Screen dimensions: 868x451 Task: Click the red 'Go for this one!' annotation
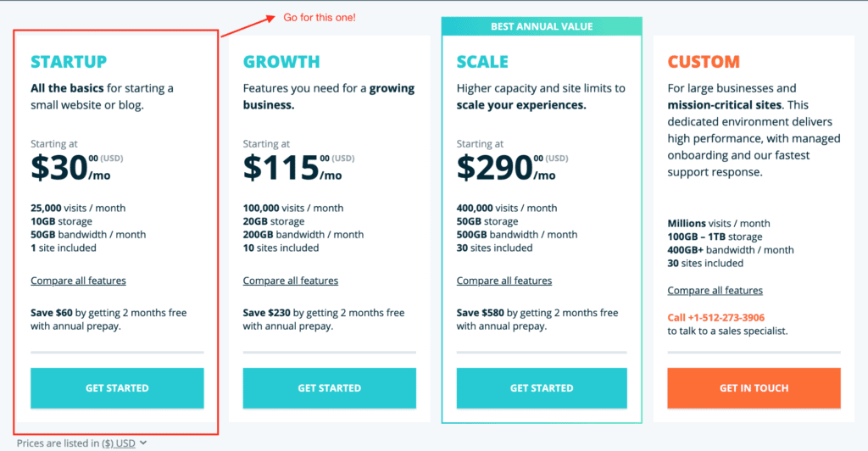tap(320, 18)
